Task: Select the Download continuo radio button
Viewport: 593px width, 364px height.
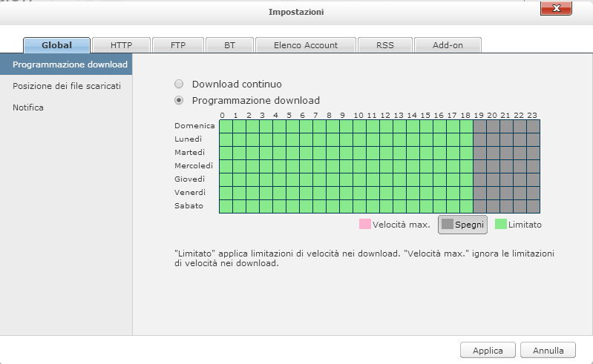Action: coord(178,85)
